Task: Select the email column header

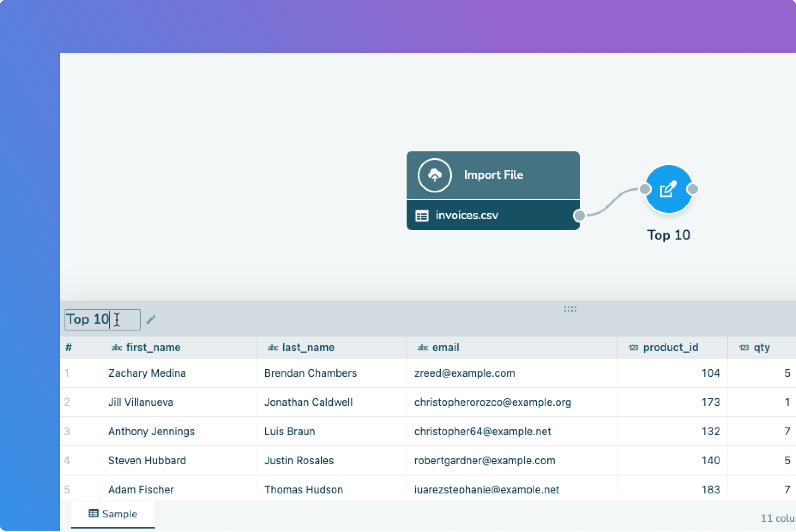Action: click(445, 348)
